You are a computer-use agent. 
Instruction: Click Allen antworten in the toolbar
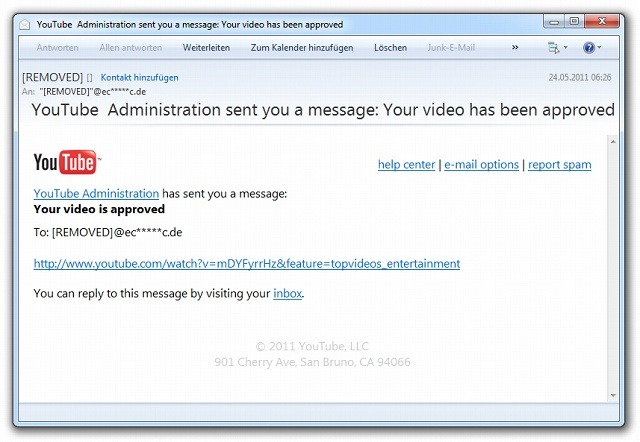[x=131, y=48]
